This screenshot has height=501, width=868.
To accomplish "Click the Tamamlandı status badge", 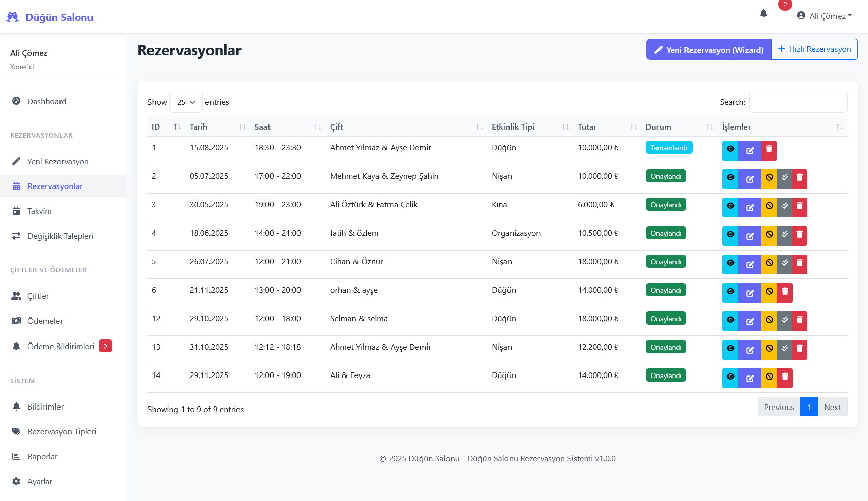I will (669, 148).
